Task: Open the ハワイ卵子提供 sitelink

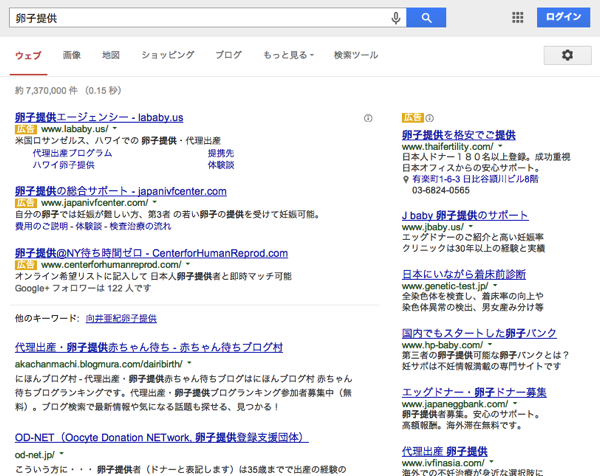Action: point(64,165)
